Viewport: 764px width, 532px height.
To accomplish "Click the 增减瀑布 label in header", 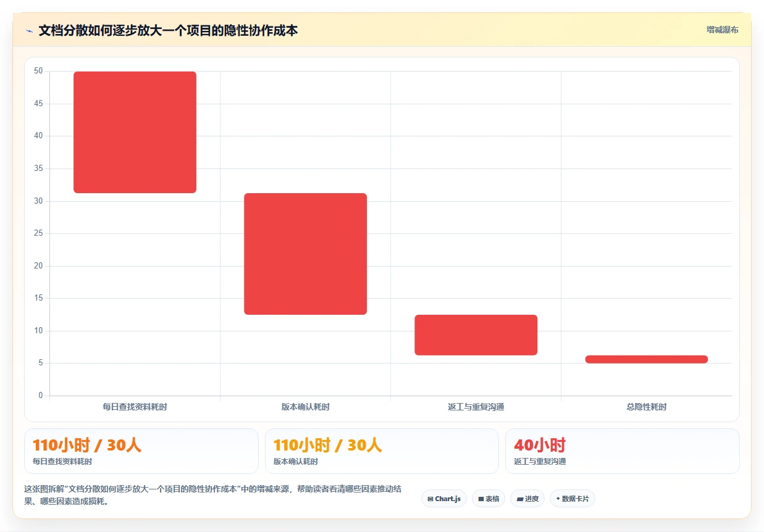I will click(x=722, y=30).
